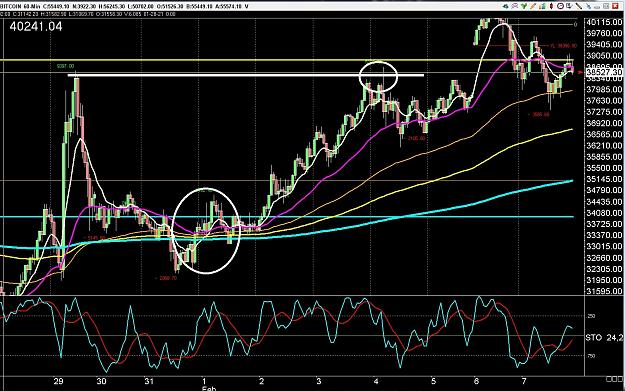Click the 33370.00 price axis label
Image resolution: width=625 pixels, height=391 pixels.
[604, 236]
